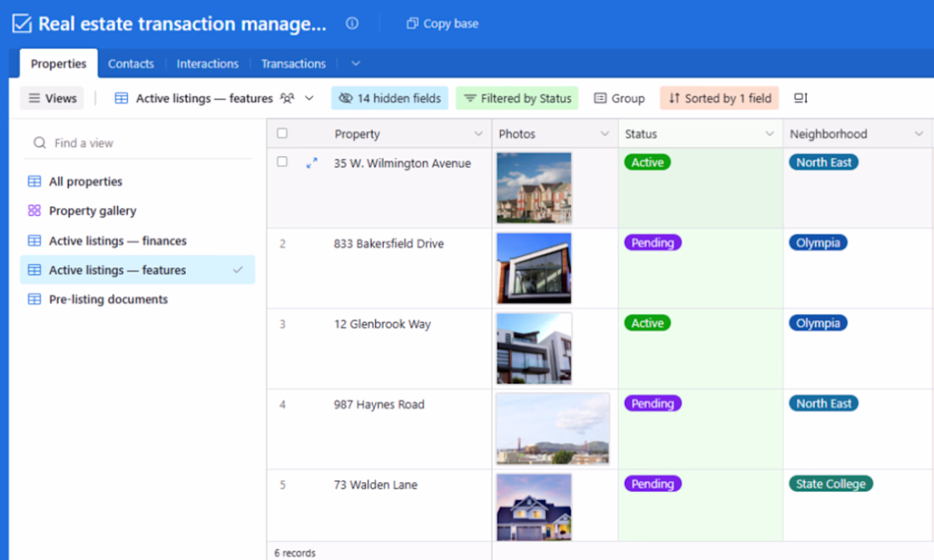Open the 987 Haynes Road photo thumbnail
The width and height of the screenshot is (934, 560).
click(x=553, y=428)
